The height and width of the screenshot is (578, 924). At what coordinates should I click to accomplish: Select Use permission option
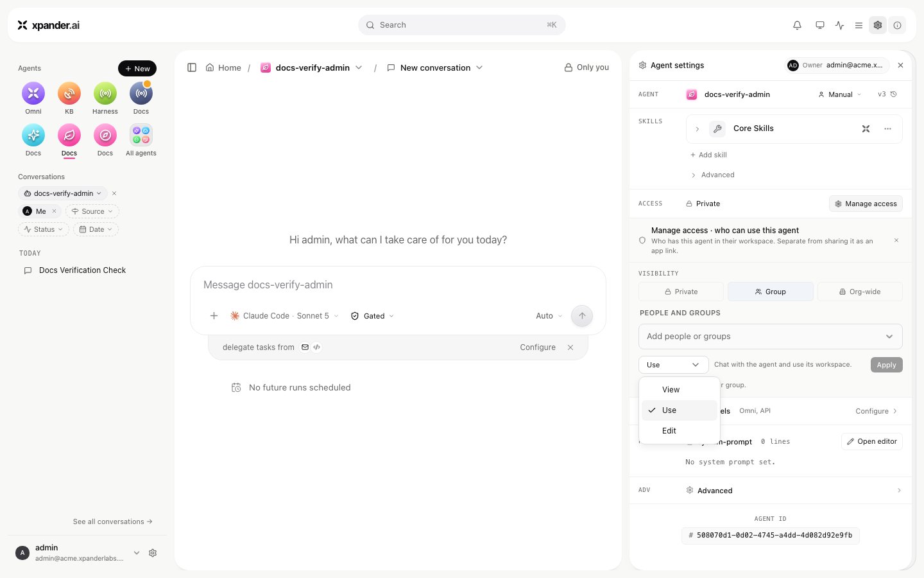click(x=680, y=410)
